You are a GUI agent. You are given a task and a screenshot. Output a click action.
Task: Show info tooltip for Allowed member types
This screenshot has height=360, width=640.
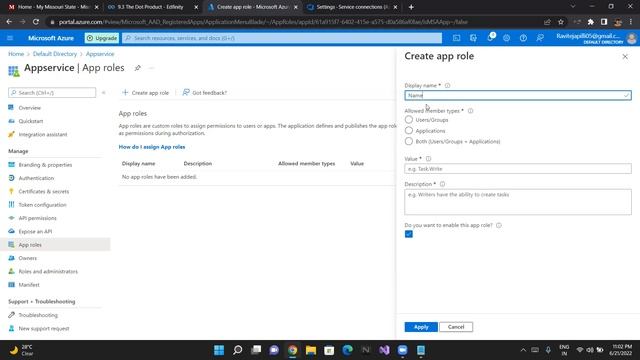[x=470, y=111]
